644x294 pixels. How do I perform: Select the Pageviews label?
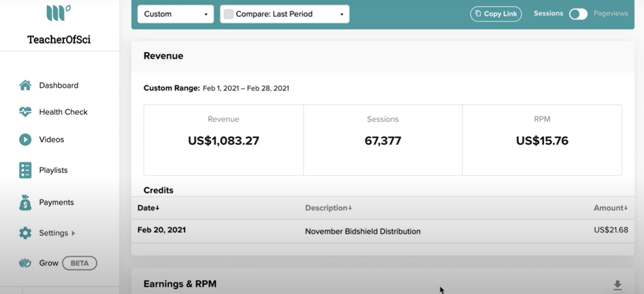pyautogui.click(x=611, y=13)
